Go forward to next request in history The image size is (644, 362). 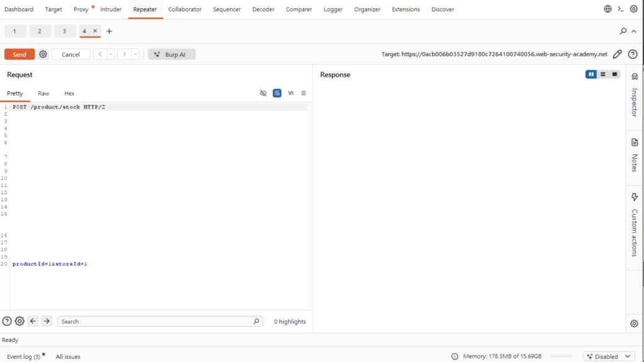(x=124, y=54)
